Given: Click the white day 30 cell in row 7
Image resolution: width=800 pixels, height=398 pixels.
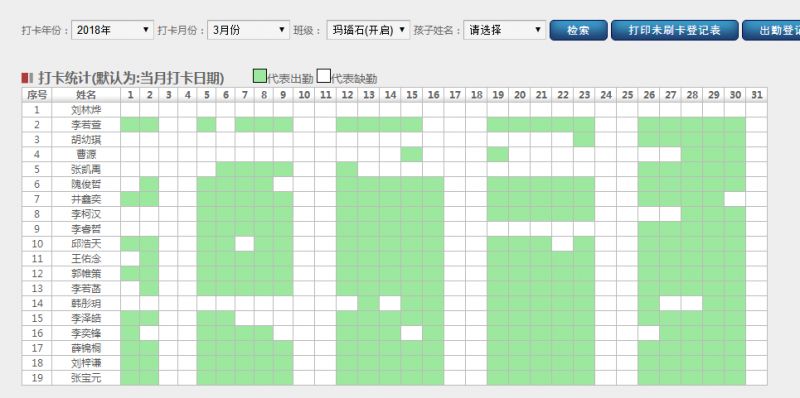Looking at the screenshot, I should point(735,199).
